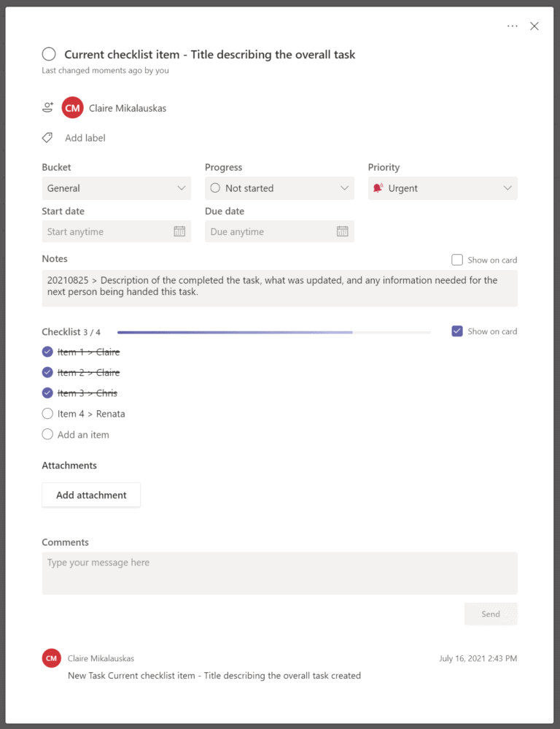Mark checklist item 4 Renata as complete

[x=47, y=413]
